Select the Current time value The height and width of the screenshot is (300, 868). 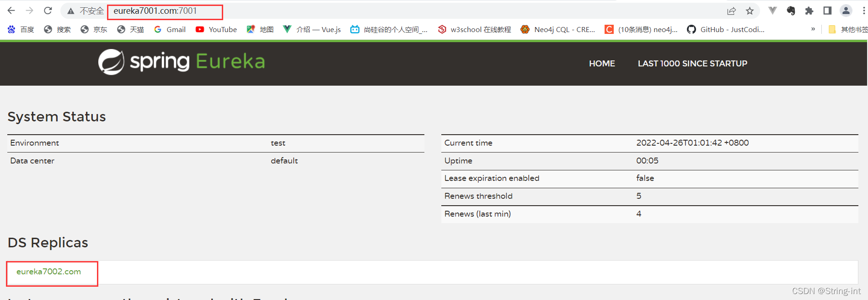click(692, 143)
